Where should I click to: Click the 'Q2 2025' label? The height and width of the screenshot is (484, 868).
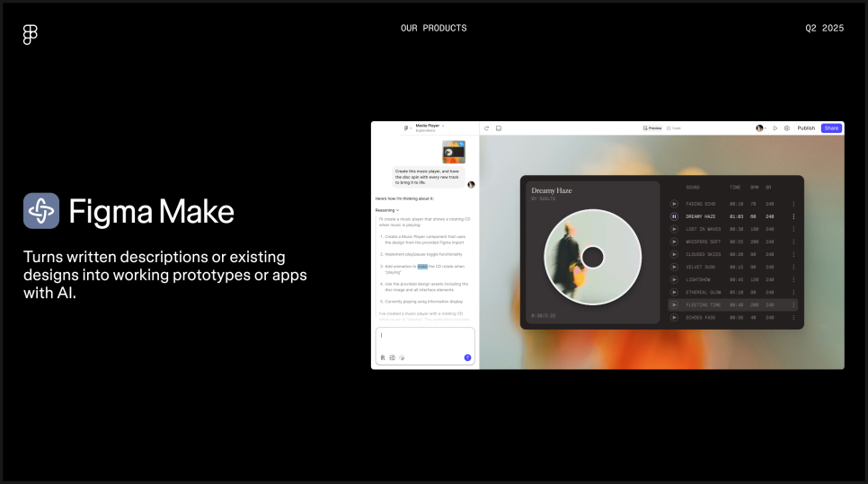824,28
